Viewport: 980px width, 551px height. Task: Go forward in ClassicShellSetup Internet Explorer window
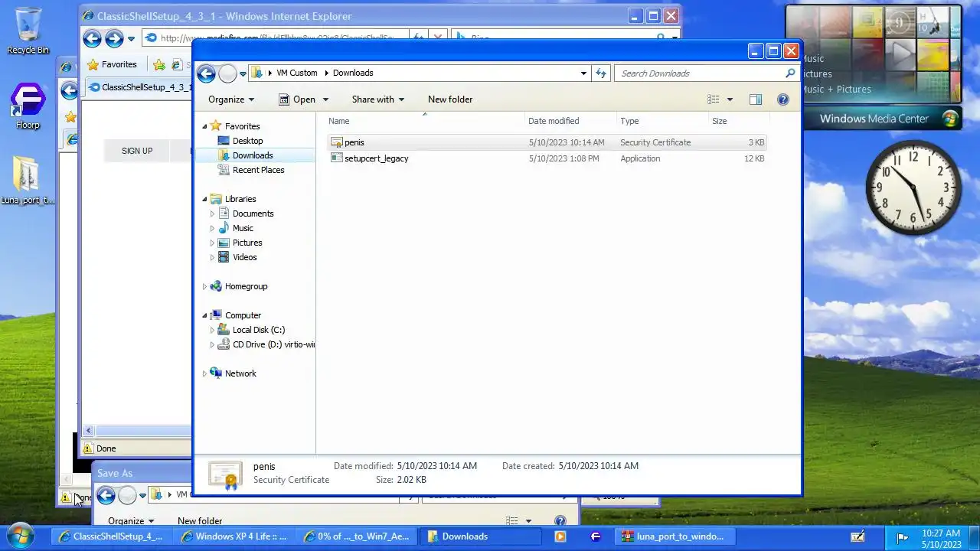[114, 38]
